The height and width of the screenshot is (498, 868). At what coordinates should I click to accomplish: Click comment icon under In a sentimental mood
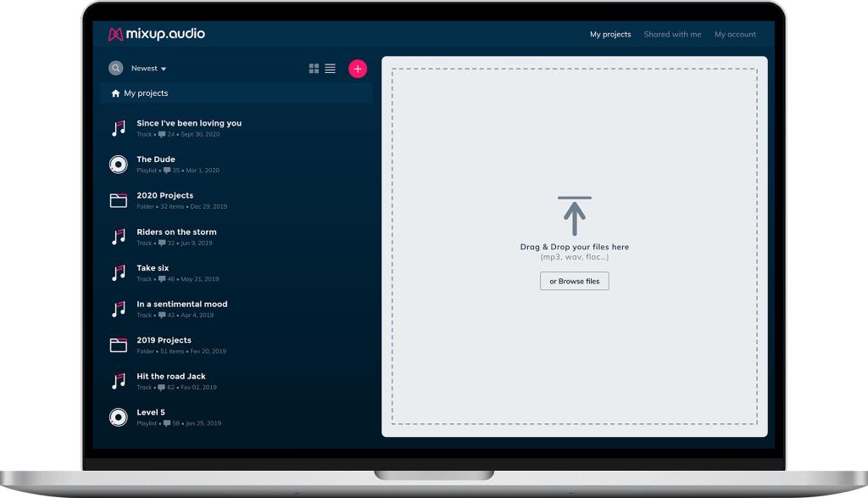(x=162, y=316)
